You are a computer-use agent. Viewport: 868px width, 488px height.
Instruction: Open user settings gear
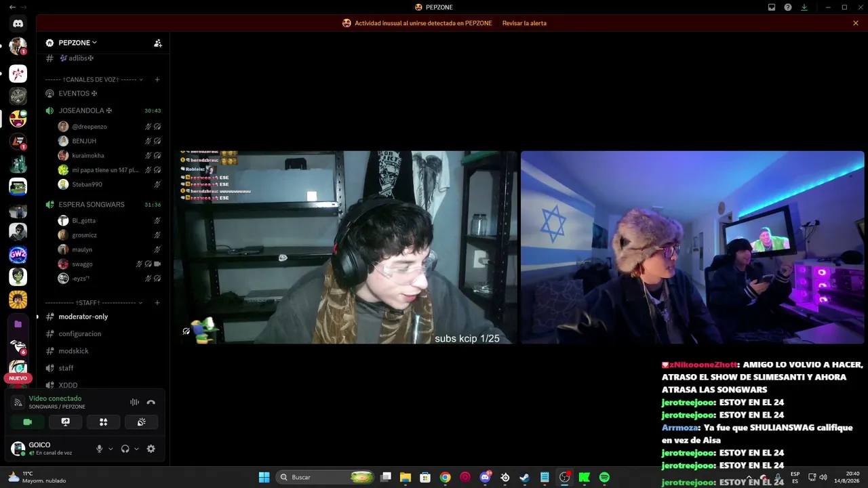click(151, 449)
